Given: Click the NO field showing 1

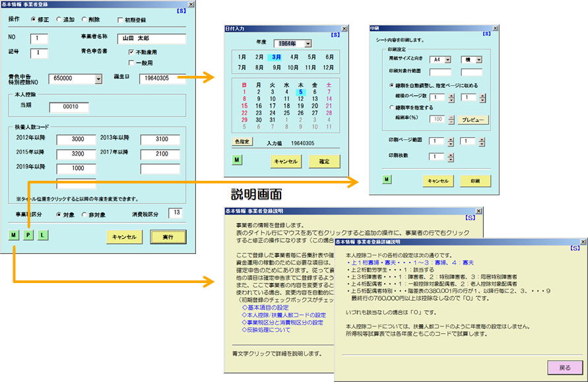Looking at the screenshot, I should 39,39.
